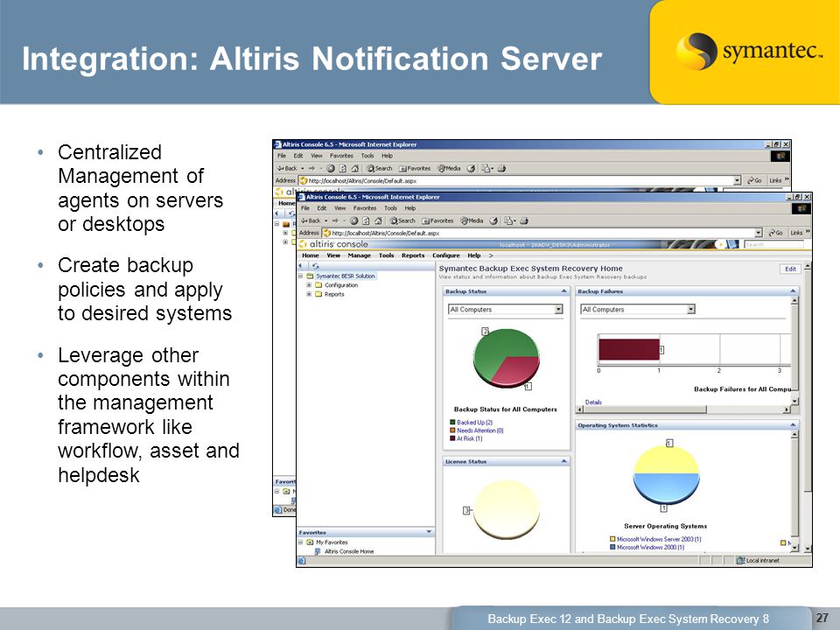This screenshot has width=840, height=630.
Task: Click the Print icon in the front window toolbar
Action: click(524, 220)
